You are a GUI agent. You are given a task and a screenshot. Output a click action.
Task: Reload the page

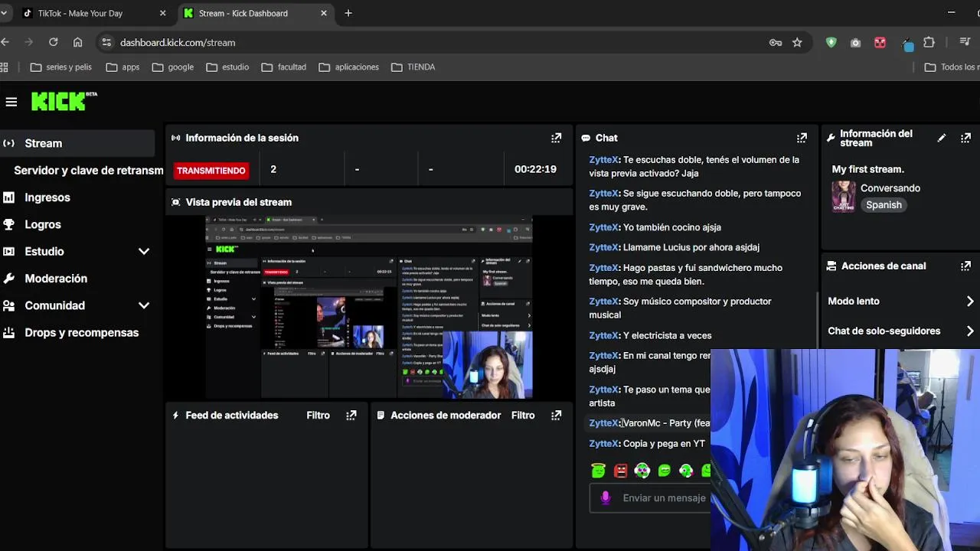[53, 42]
